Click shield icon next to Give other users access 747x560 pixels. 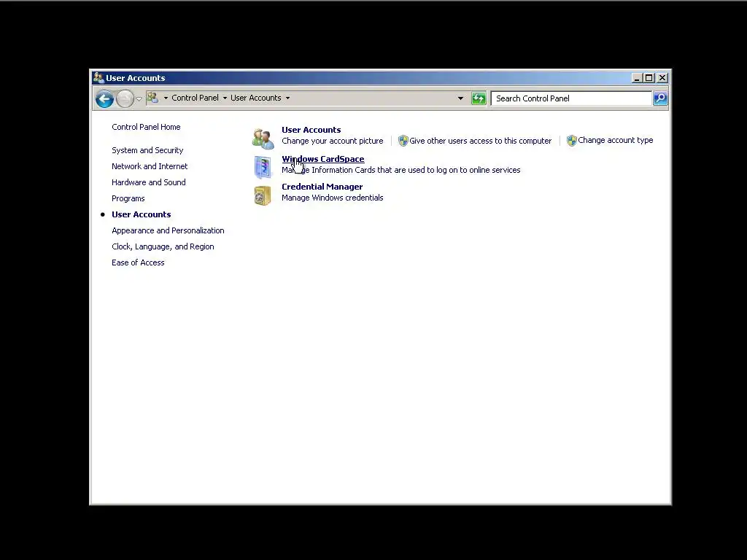pyautogui.click(x=403, y=141)
